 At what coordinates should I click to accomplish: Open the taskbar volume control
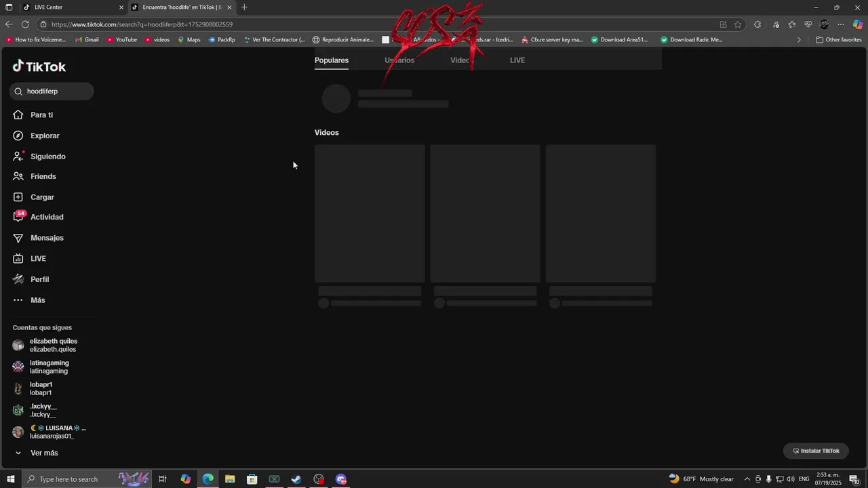pyautogui.click(x=791, y=479)
